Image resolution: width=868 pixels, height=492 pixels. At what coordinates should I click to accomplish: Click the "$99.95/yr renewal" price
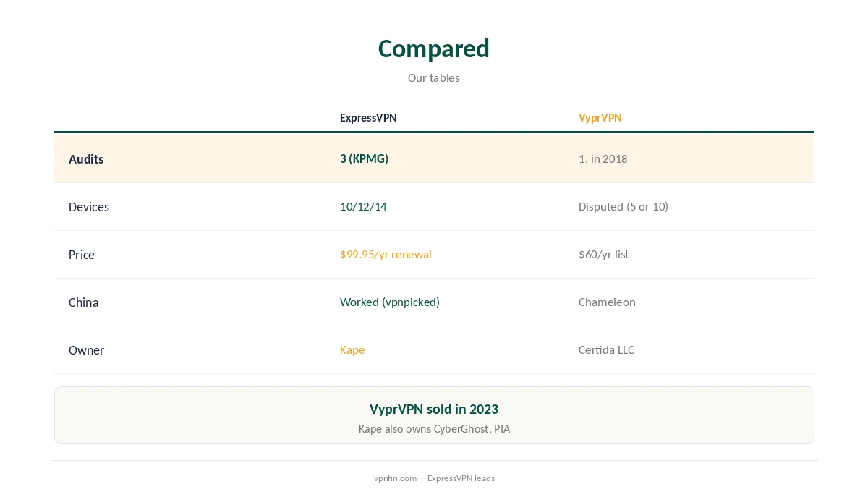coord(386,254)
